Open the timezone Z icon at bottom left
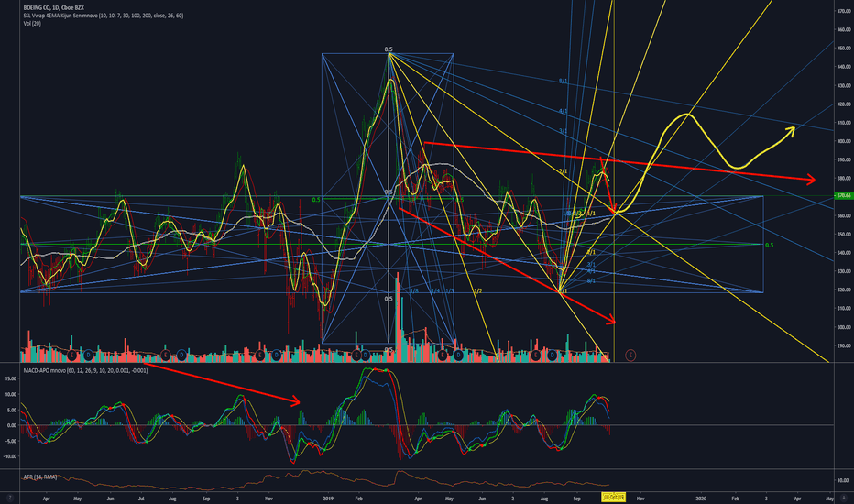Viewport: 854px width, 504px height. (x=10, y=498)
